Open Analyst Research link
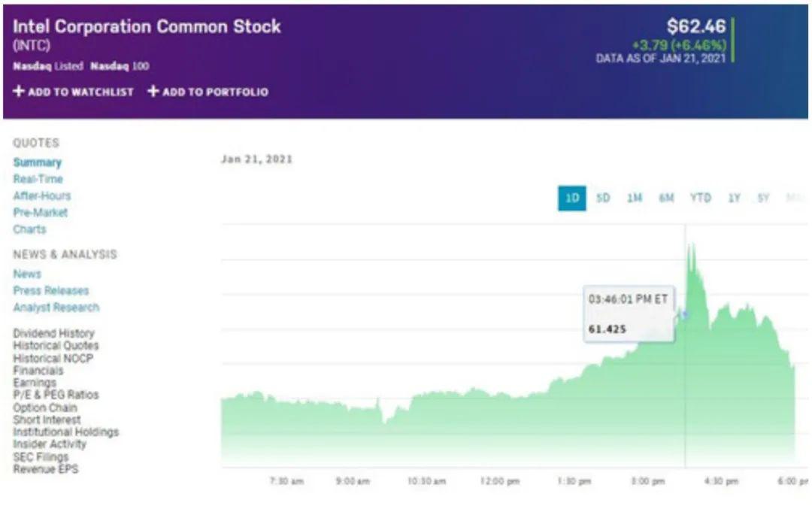This screenshot has height=509, width=812. click(x=56, y=308)
